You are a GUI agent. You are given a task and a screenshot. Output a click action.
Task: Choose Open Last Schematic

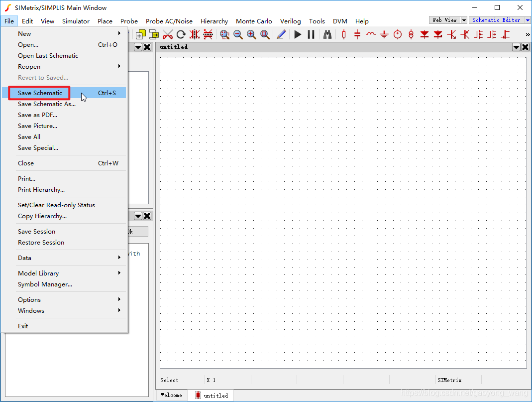click(64, 56)
